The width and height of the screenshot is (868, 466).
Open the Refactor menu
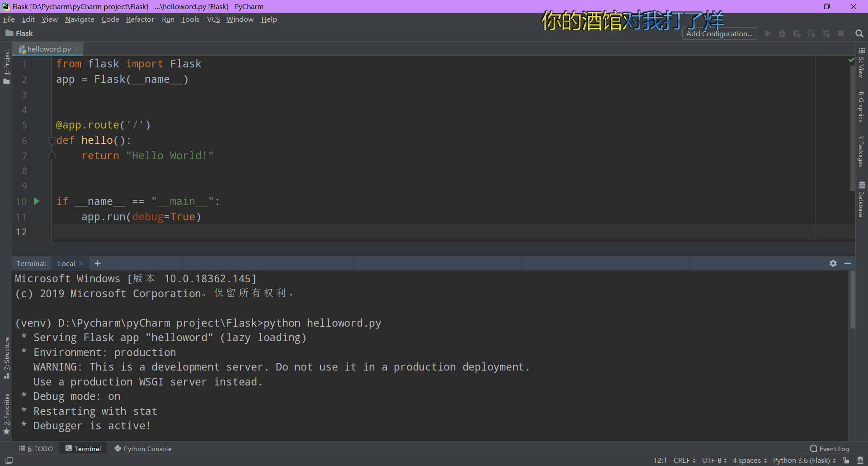[x=140, y=19]
